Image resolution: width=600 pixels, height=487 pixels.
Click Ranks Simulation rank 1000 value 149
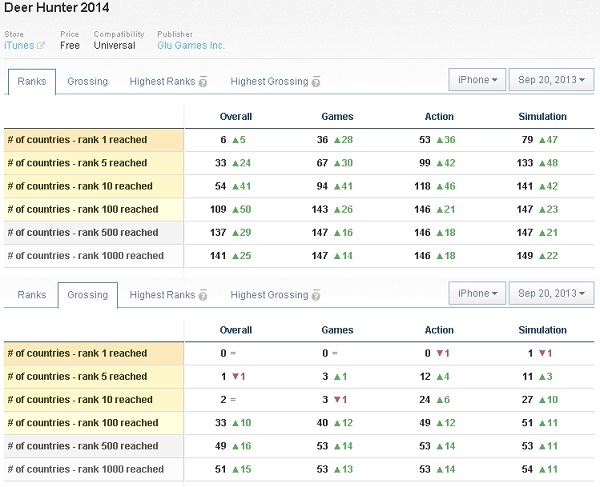[x=525, y=256]
